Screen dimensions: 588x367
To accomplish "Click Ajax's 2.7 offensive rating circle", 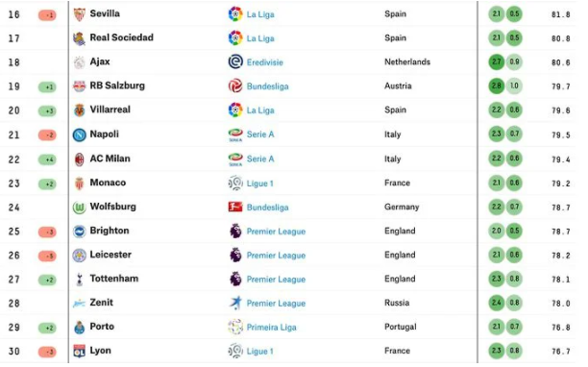I will [x=496, y=61].
